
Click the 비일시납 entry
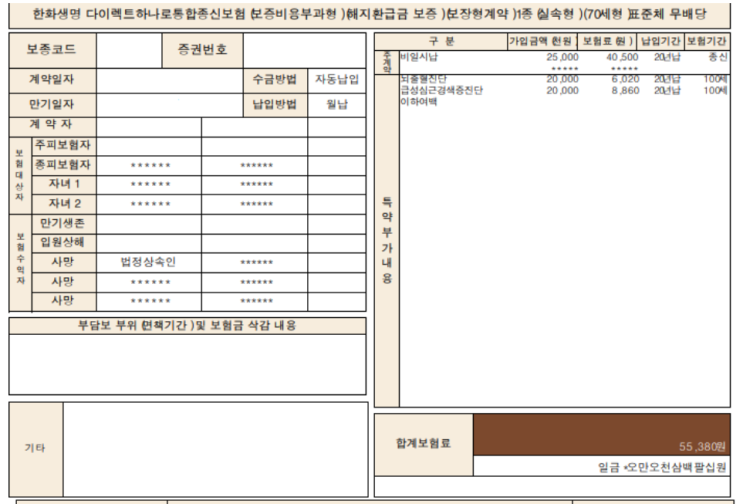tap(419, 57)
